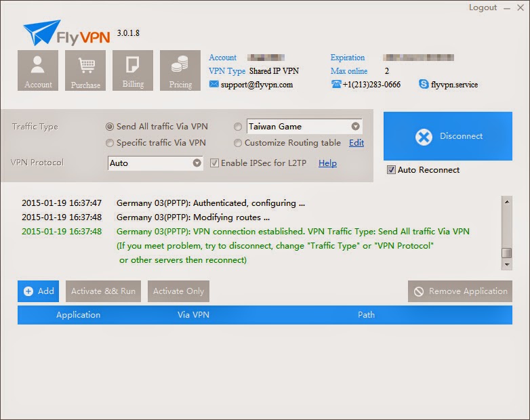530x420 pixels.
Task: Click the Application column header
Action: pyautogui.click(x=79, y=315)
